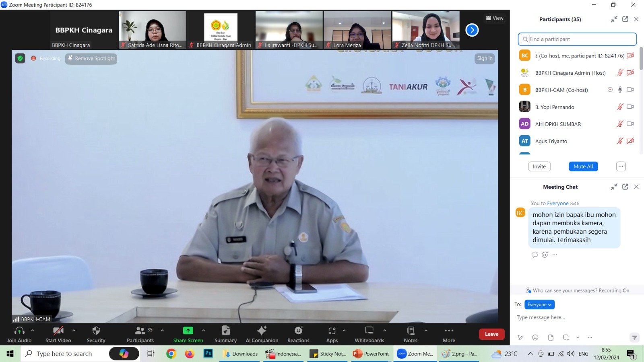The width and height of the screenshot is (644, 362).
Task: Toggle Start Video camera button
Action: [58, 331]
